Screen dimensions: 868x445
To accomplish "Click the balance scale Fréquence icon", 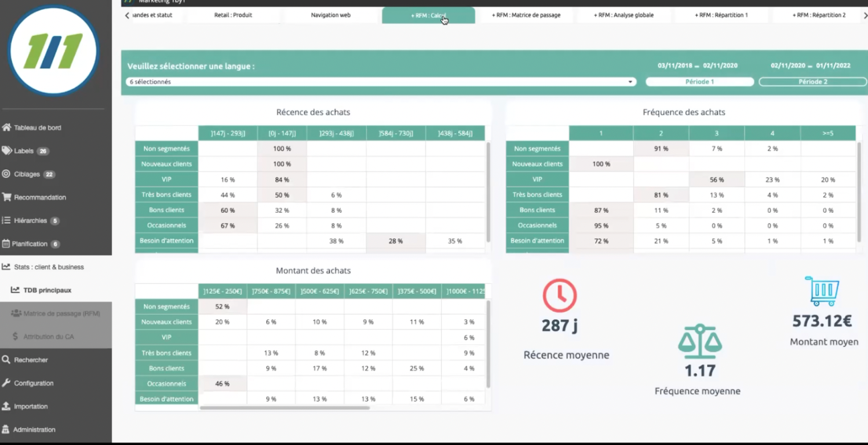I will point(700,341).
